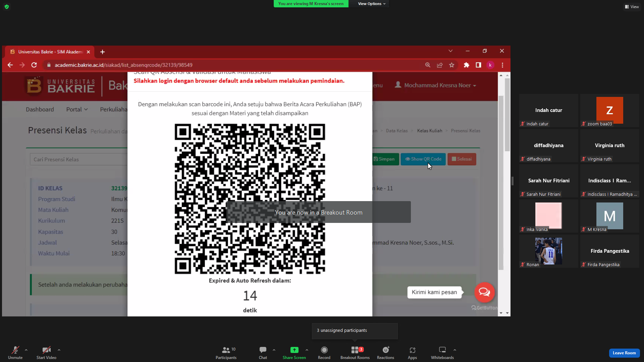Click the browser address bar URL
Screen dimensions: 644x362
click(x=123, y=65)
